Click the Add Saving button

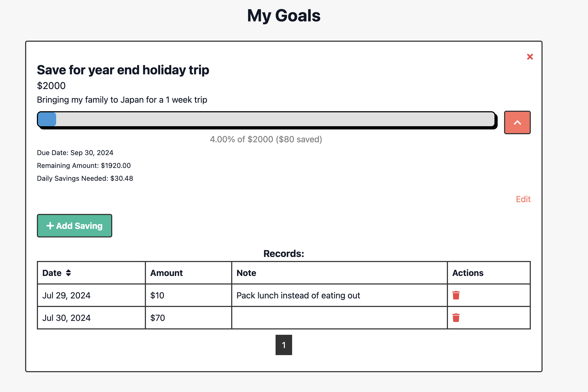[75, 226]
